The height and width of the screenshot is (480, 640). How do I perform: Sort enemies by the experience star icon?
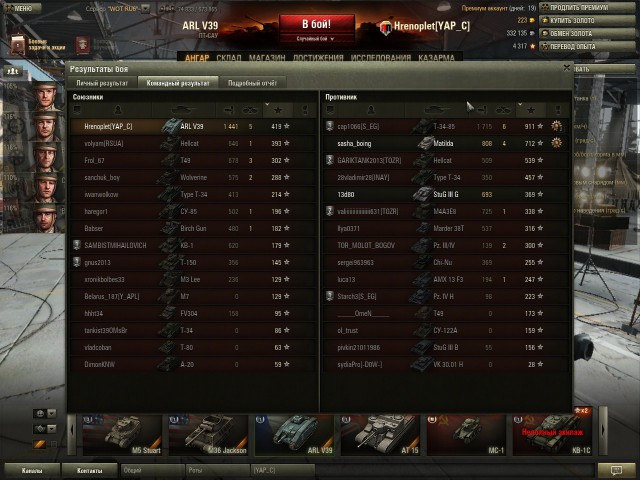(531, 110)
